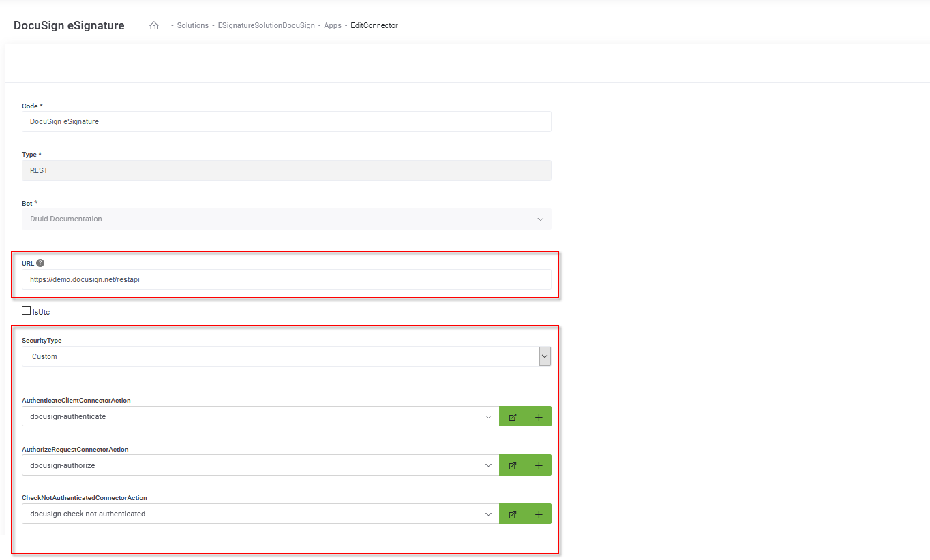Open the ESignatureSolutionDocuSign breadcrumb link

tap(266, 25)
